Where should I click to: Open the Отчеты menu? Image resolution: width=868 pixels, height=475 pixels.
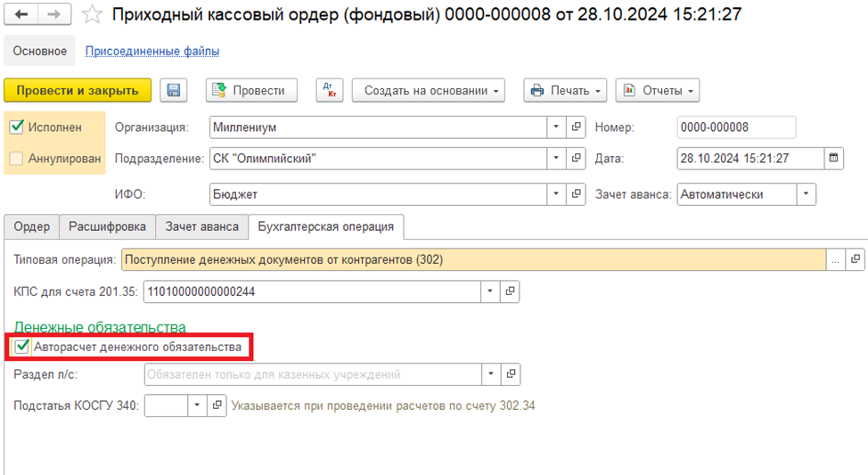coord(658,90)
